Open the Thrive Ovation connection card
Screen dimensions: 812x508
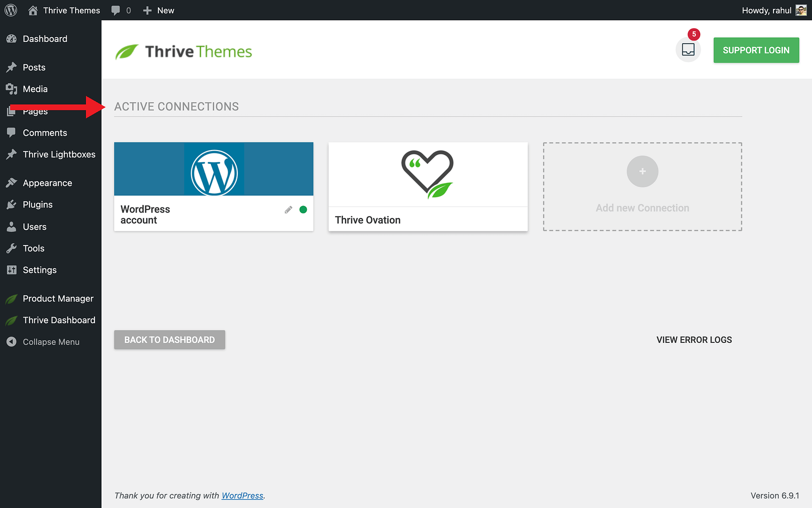click(428, 186)
